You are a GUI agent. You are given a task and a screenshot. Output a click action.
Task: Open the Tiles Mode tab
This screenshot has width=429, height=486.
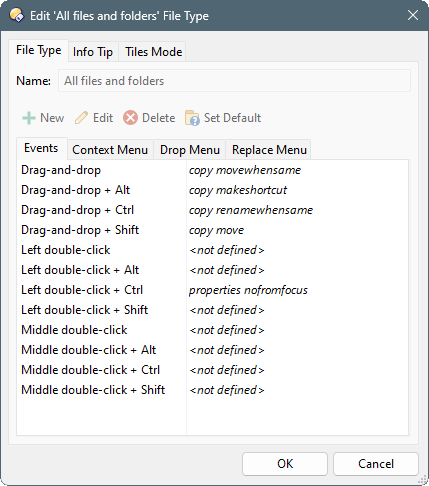click(x=153, y=52)
